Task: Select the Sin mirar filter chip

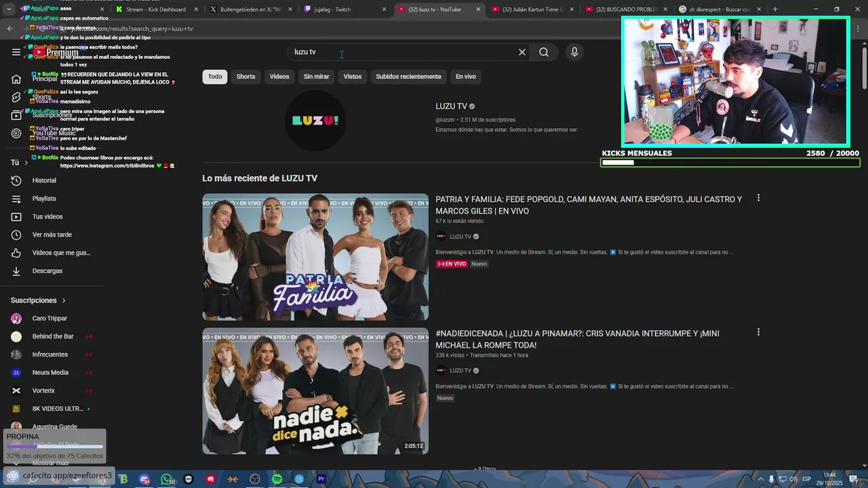Action: pyautogui.click(x=316, y=77)
